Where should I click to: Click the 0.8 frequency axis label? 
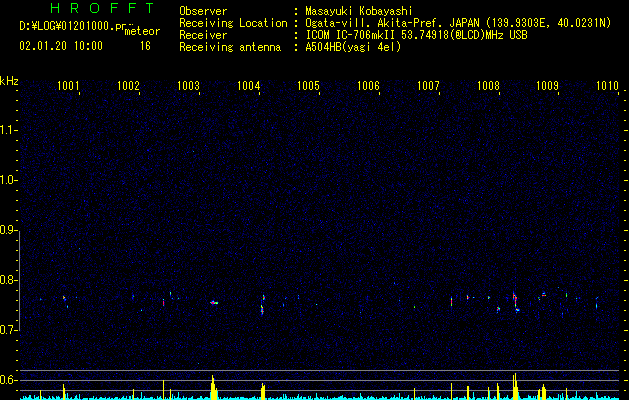pos(8,280)
